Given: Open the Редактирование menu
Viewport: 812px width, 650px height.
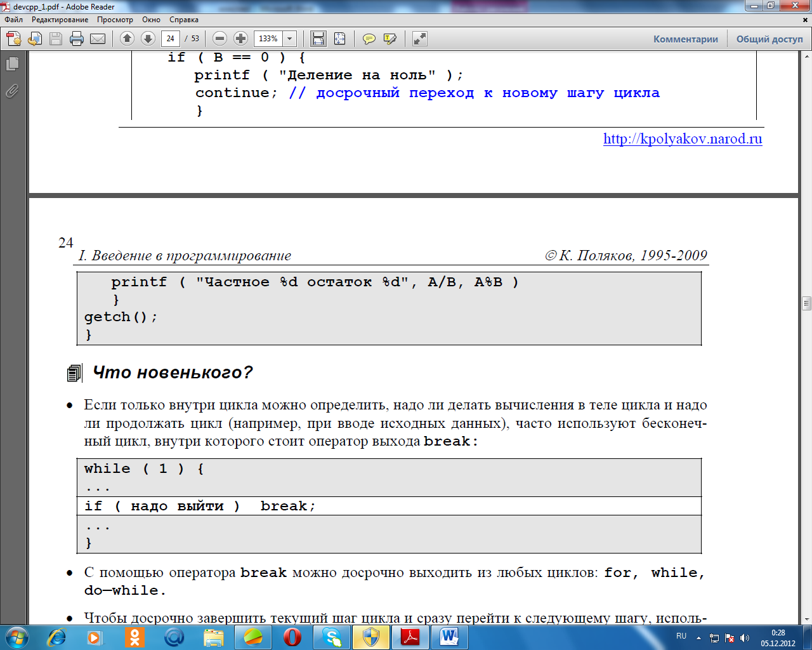Looking at the screenshot, I should coord(60,20).
